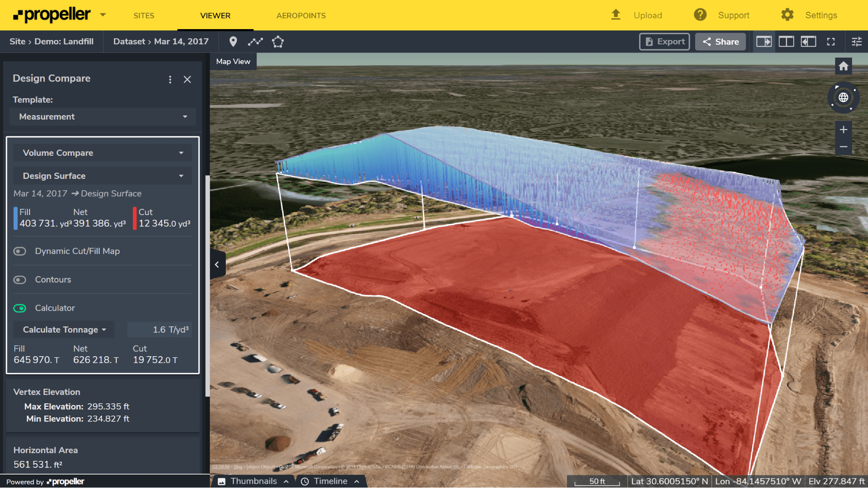The width and height of the screenshot is (868, 488).
Task: Select the polyline measurement tool
Action: (255, 41)
